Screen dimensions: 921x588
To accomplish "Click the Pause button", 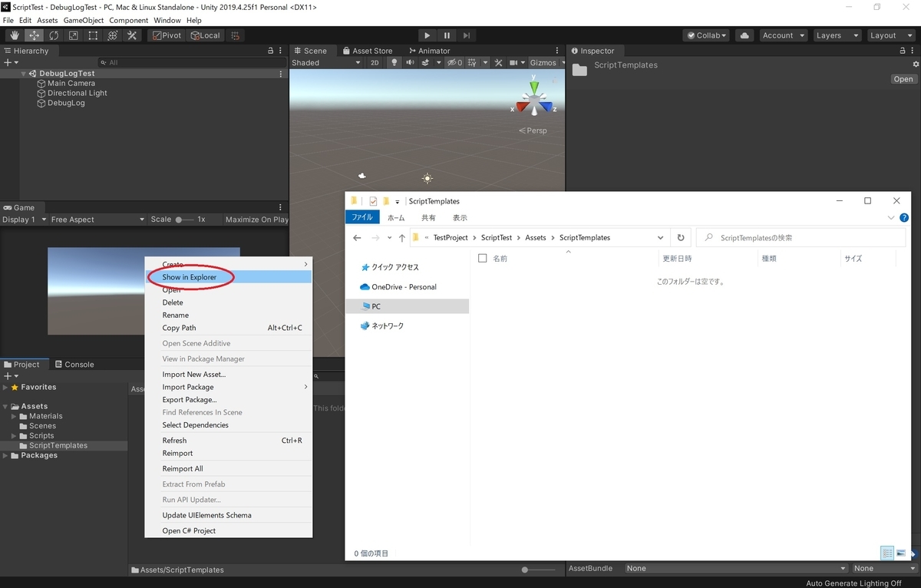I will pos(447,35).
